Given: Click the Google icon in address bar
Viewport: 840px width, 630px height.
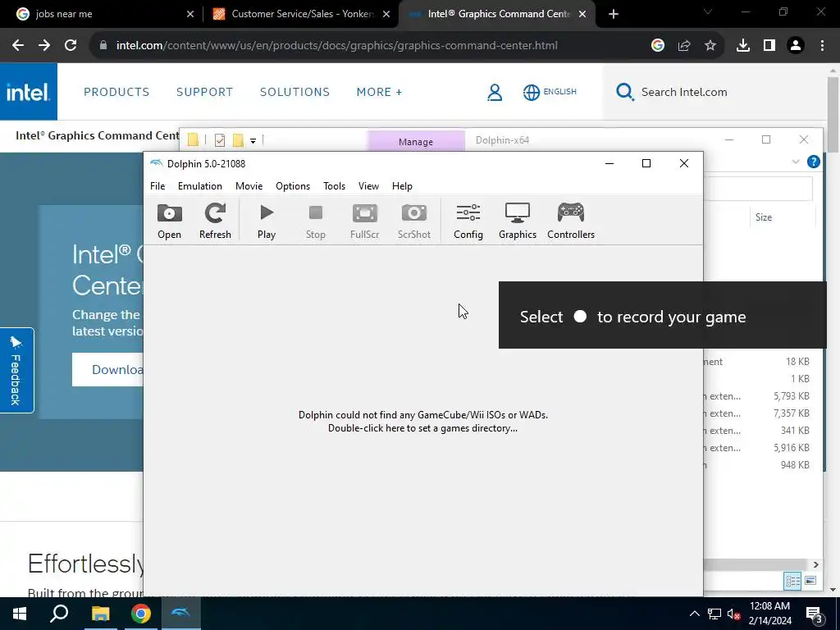Looking at the screenshot, I should (658, 46).
